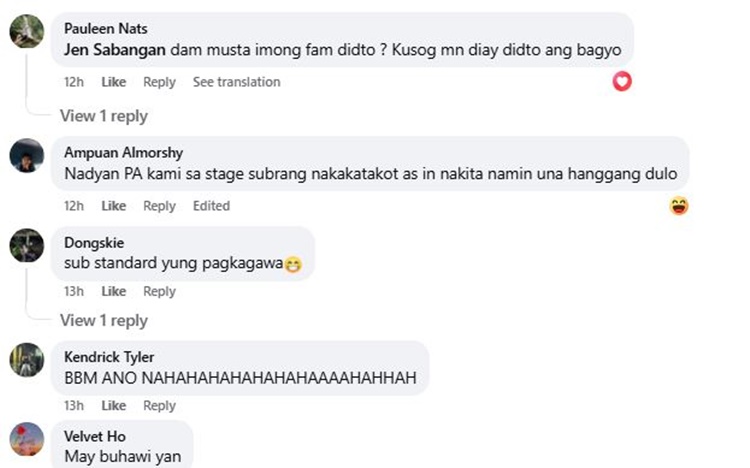This screenshot has height=468, width=750.
Task: Open Pauleen Nats' profile picture
Action: click(27, 32)
